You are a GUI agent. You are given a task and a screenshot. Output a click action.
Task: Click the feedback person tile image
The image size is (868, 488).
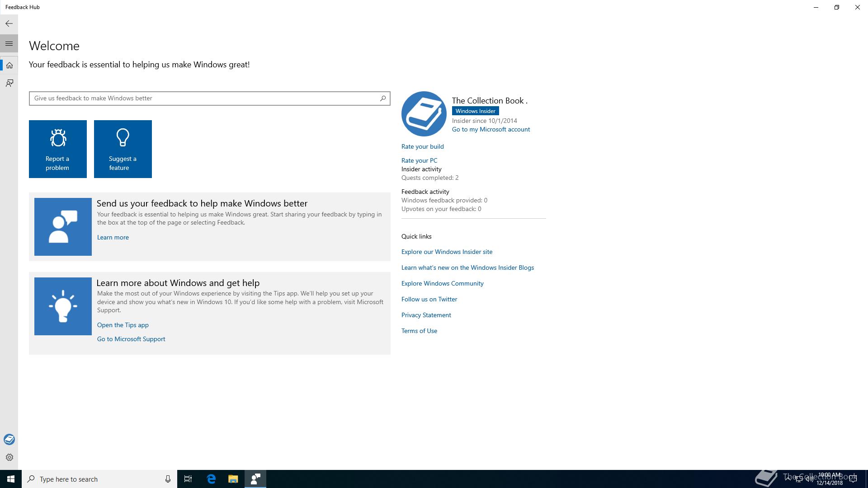coord(63,227)
